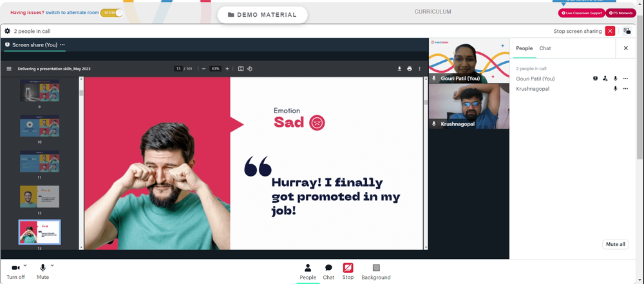The image size is (644, 284).
Task: Mute your microphone in the bottom bar
Action: 43,272
